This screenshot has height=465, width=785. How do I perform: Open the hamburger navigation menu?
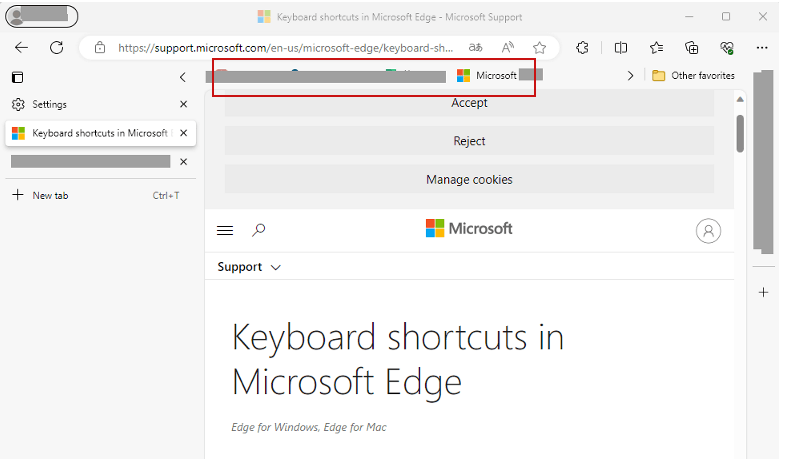pyautogui.click(x=225, y=230)
